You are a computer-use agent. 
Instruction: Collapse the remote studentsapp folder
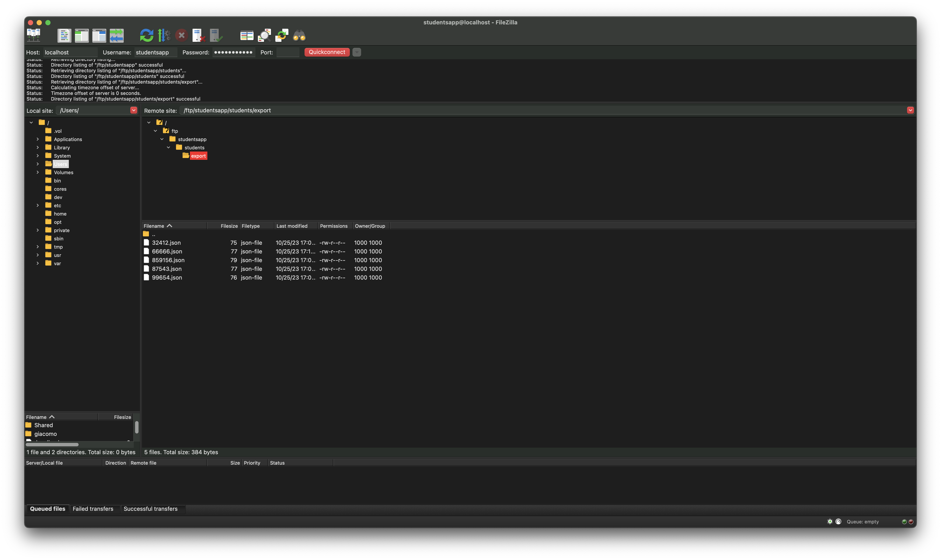162,139
